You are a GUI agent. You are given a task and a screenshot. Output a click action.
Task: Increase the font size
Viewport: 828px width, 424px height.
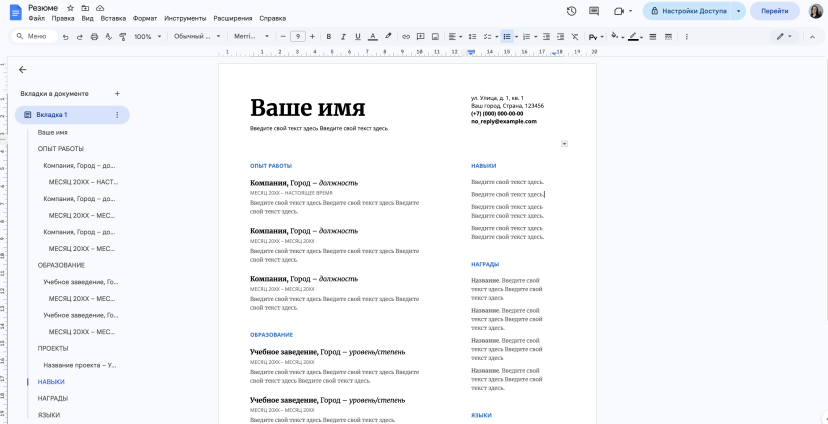312,36
